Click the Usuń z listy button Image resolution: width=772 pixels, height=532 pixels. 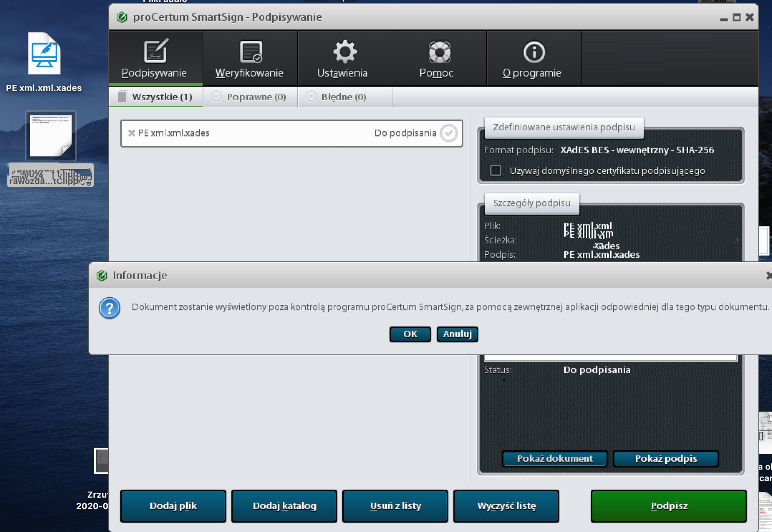click(395, 506)
